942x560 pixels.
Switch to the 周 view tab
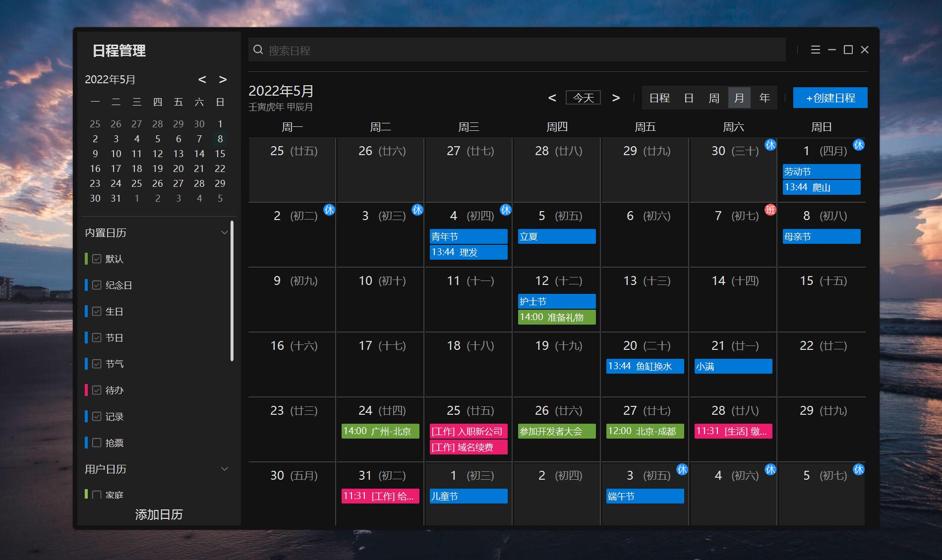tap(713, 98)
